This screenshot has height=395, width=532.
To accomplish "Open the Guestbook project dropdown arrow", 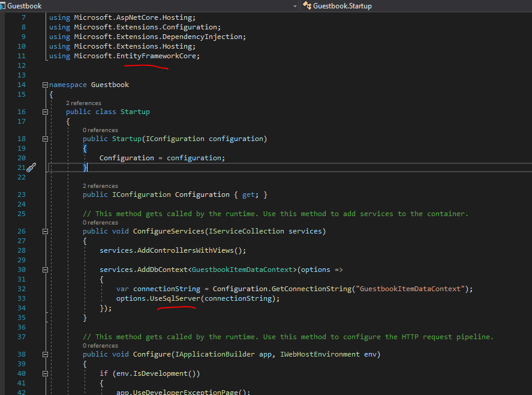I will tap(294, 5).
